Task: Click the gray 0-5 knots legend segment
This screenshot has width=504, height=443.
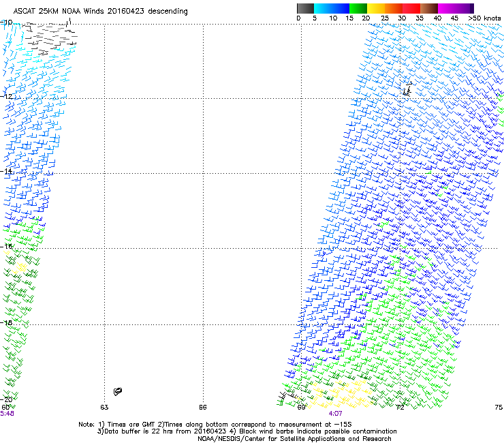Action: [x=305, y=8]
